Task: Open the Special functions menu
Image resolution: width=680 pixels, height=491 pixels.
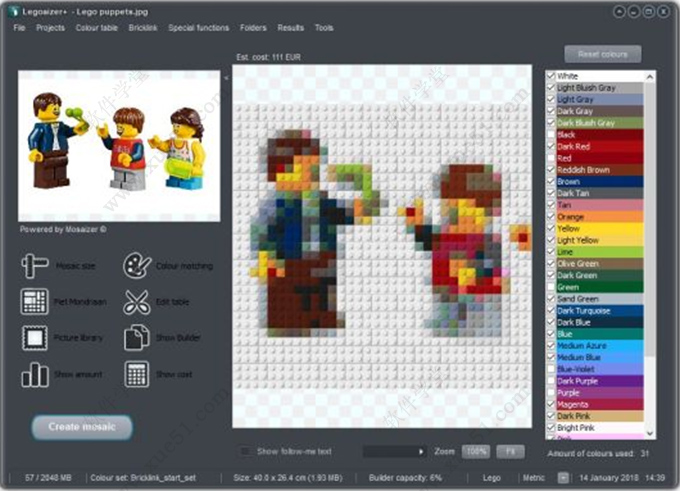Action: click(199, 28)
